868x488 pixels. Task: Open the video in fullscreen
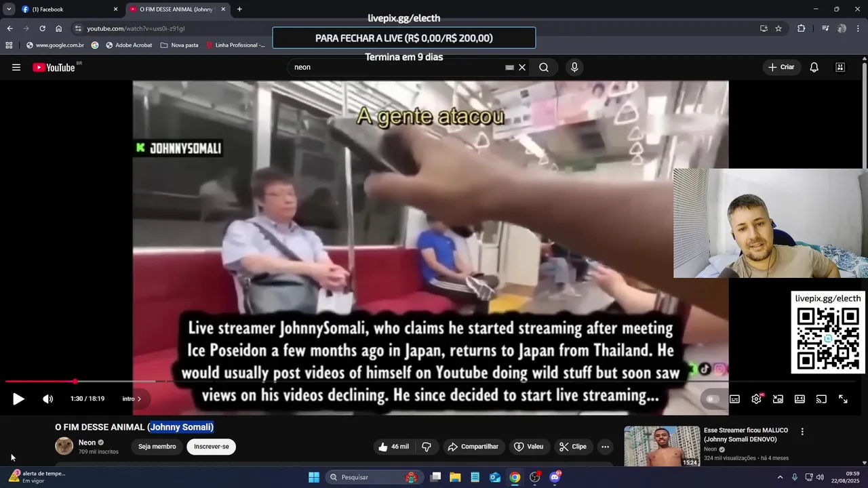(843, 399)
